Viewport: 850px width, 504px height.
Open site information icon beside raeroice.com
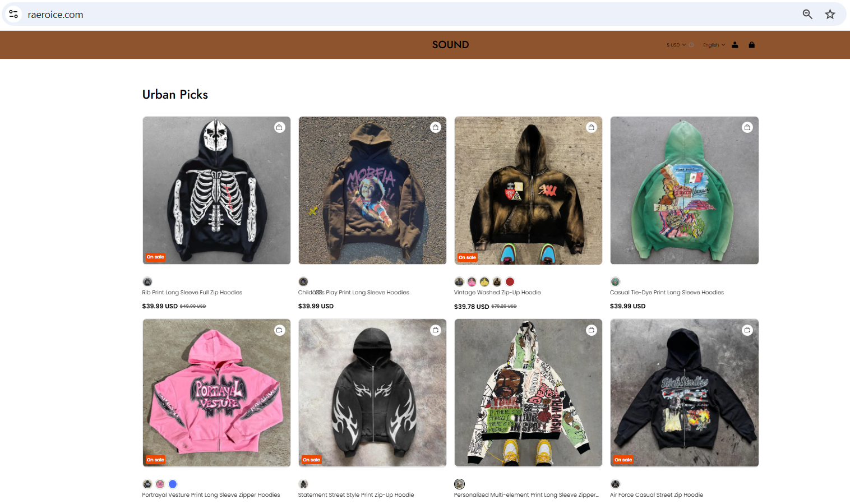(13, 14)
